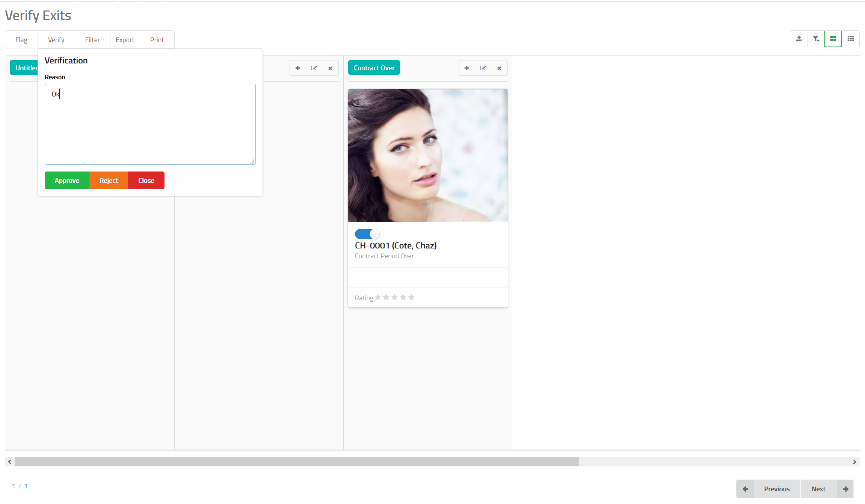
Task: Click plus icon in Untitled column
Action: pos(297,68)
